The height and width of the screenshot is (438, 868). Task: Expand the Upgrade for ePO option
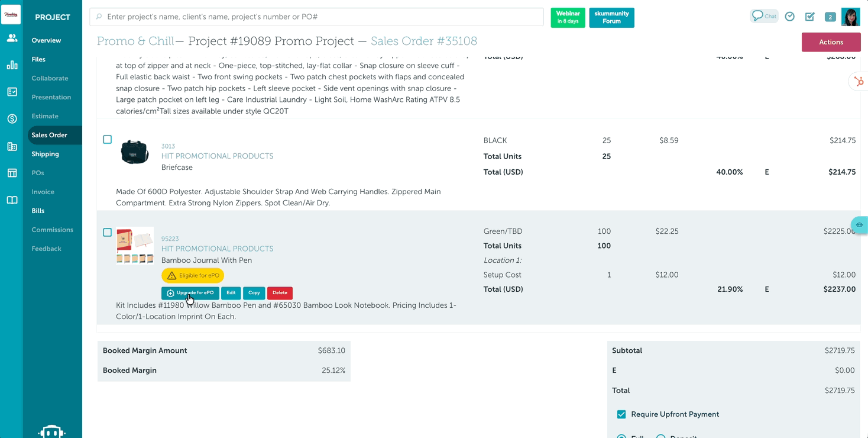tap(190, 292)
